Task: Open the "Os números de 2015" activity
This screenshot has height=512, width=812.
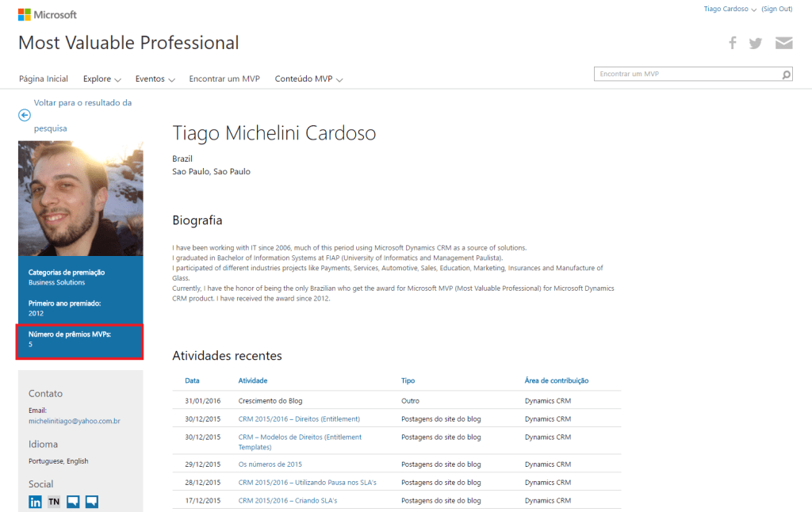Action: pyautogui.click(x=270, y=464)
